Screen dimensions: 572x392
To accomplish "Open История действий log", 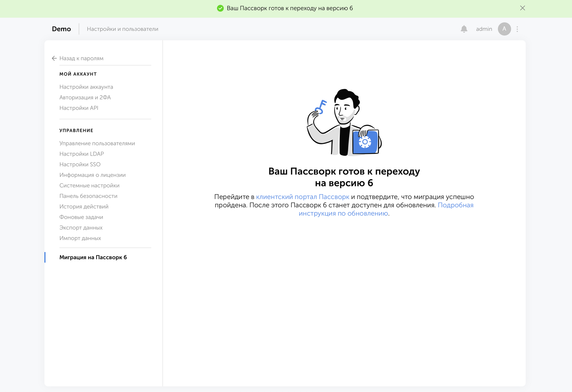I will [84, 207].
